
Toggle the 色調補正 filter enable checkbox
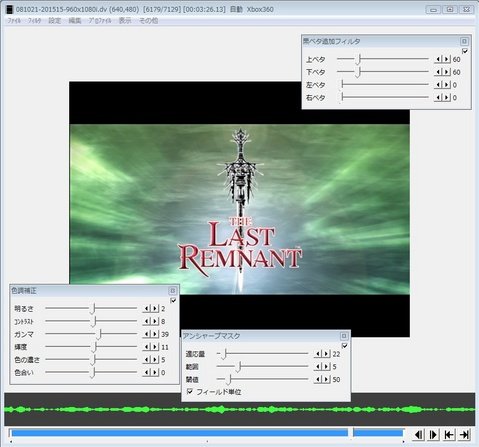173,300
